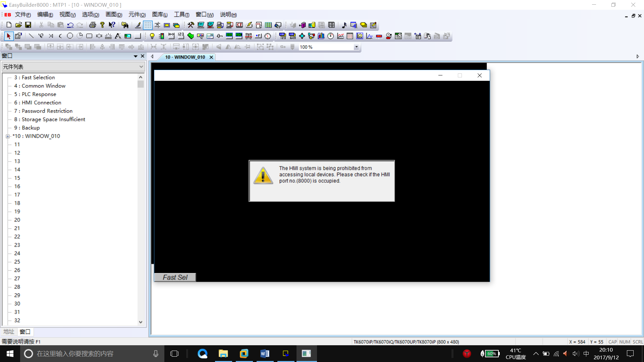The height and width of the screenshot is (362, 644).
Task: Select the Text object tool
Action: point(118,36)
